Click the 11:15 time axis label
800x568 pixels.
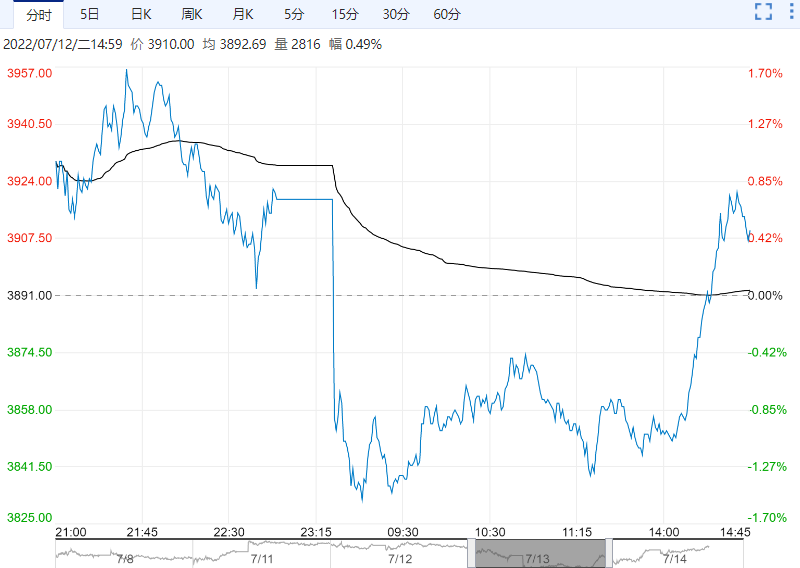click(x=577, y=532)
